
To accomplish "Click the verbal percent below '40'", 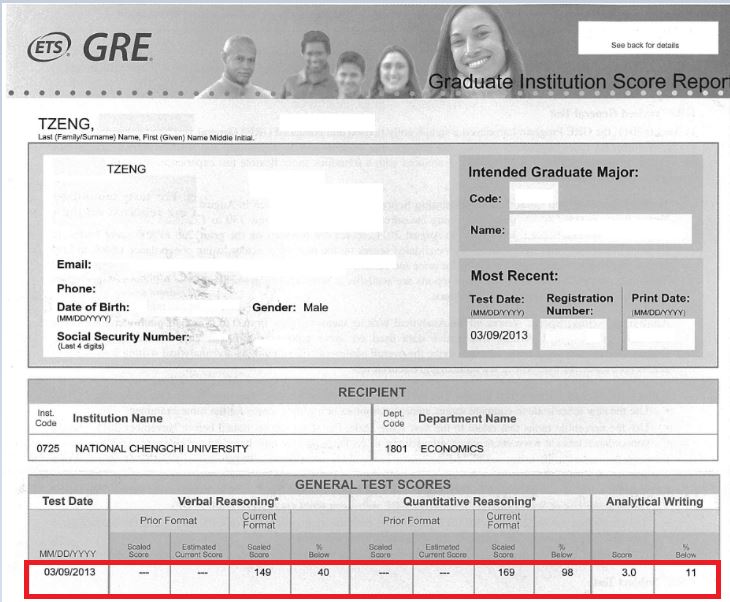I will pyautogui.click(x=324, y=572).
